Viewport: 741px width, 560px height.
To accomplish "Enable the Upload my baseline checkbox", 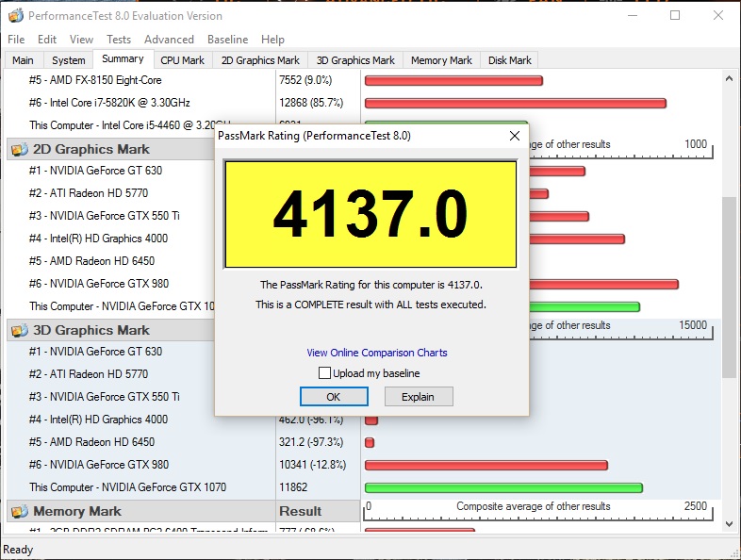I will coord(324,373).
